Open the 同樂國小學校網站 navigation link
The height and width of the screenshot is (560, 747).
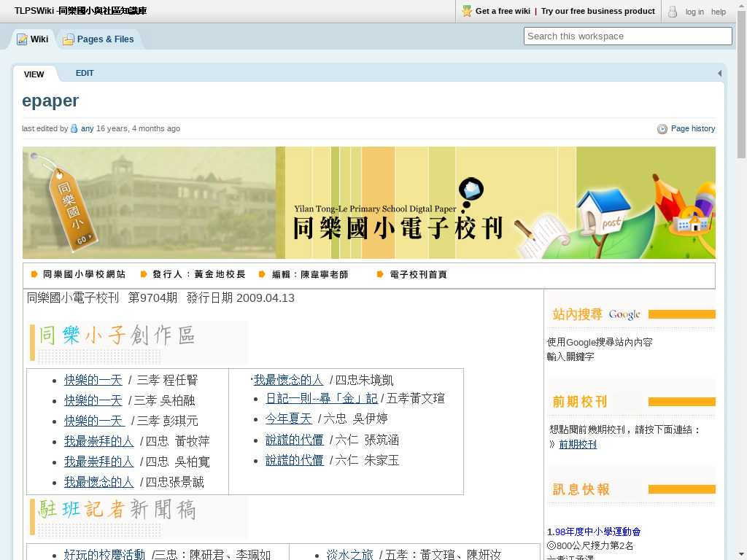[84, 274]
